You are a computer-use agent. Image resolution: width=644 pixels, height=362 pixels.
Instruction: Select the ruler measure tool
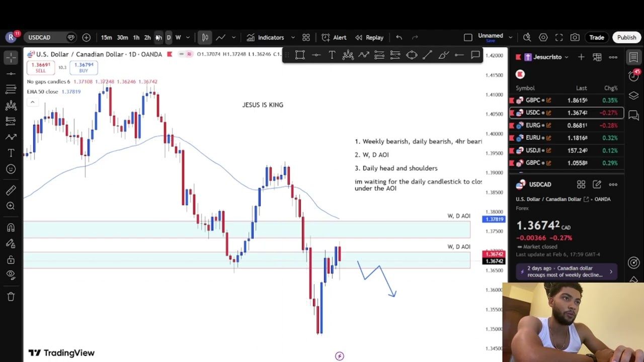point(11,190)
